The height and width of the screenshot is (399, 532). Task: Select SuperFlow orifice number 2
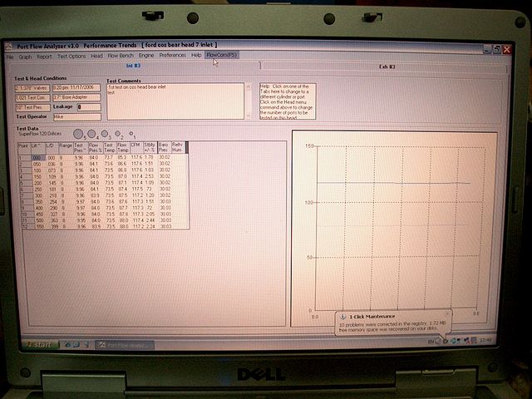click(x=118, y=134)
